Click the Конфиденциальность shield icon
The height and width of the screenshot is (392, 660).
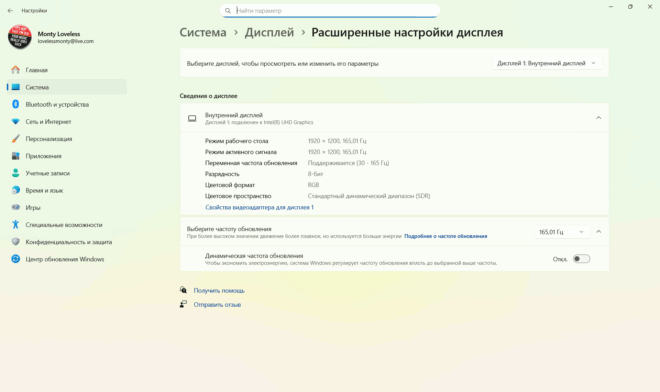click(16, 242)
